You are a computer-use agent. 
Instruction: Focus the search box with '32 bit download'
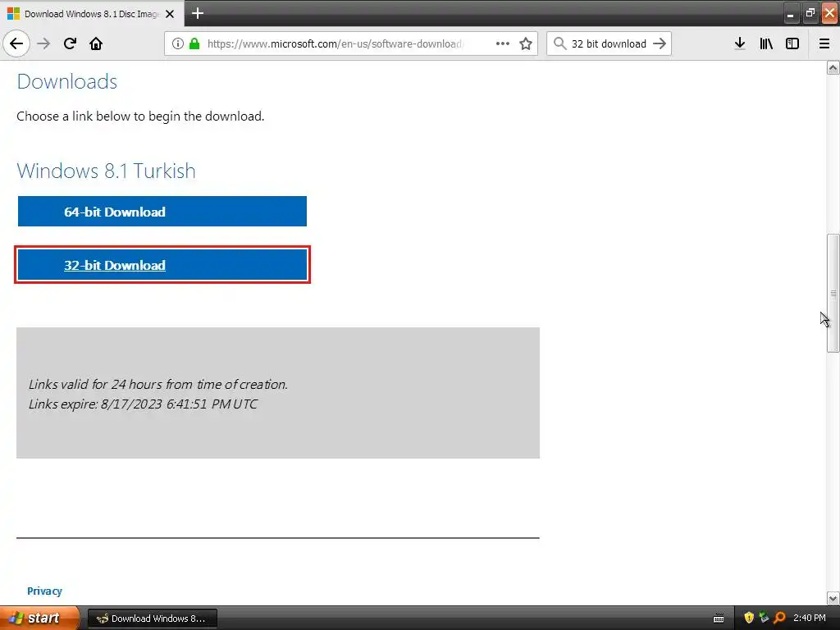609,43
